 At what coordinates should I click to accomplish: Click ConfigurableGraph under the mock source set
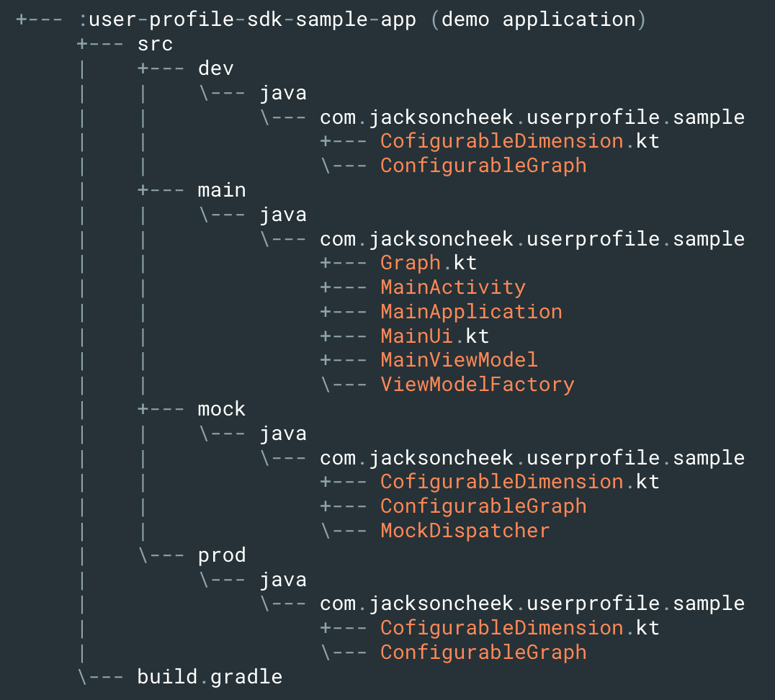tap(483, 506)
